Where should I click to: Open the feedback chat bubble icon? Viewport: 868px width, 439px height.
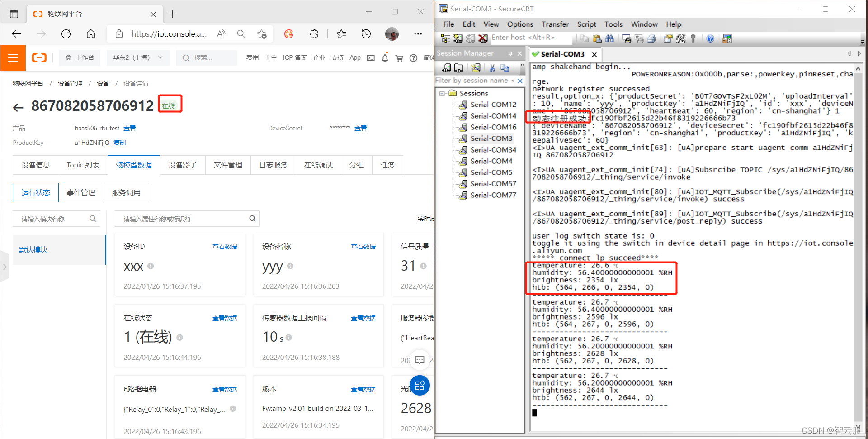(x=420, y=360)
